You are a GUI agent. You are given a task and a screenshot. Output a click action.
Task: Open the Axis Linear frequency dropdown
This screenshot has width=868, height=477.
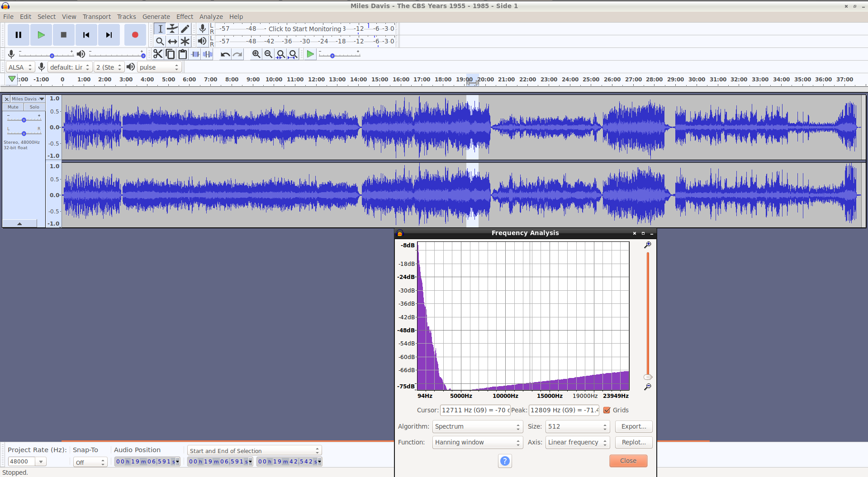(x=578, y=442)
